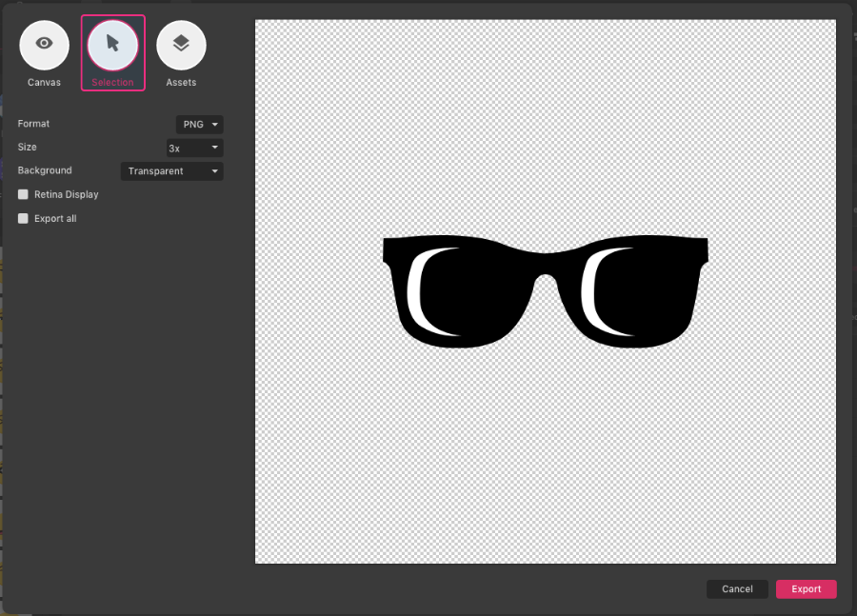
Task: Switch to the Canvas tab label
Action: (44, 83)
